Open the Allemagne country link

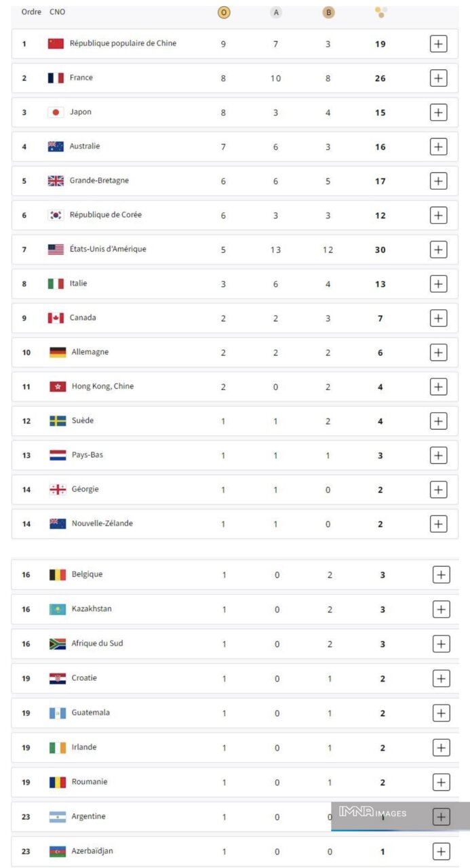point(90,353)
